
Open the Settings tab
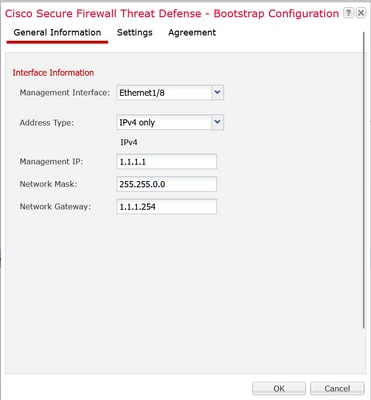(135, 33)
